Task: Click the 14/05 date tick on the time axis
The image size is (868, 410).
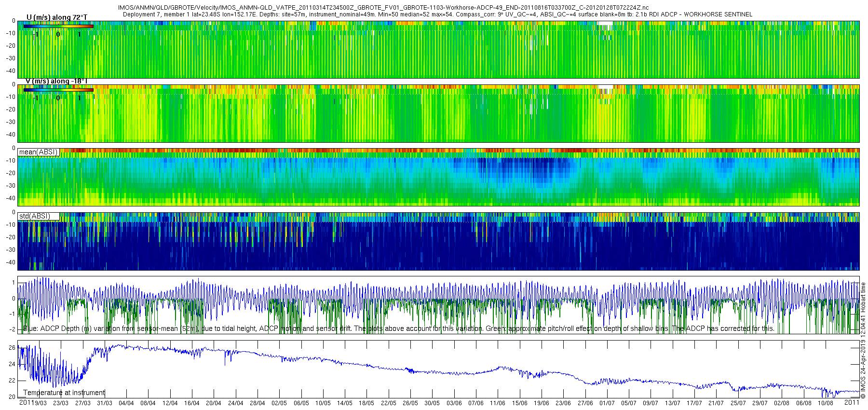Action: (345, 403)
